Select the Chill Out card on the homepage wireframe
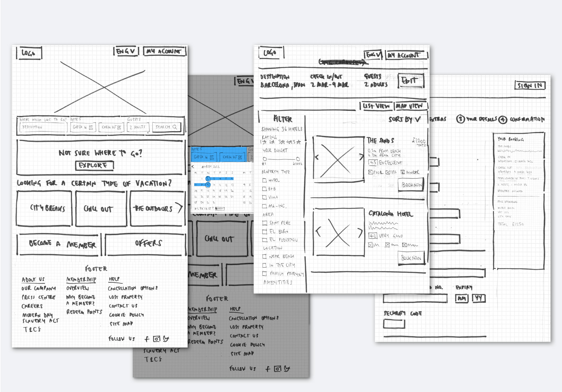The width and height of the screenshot is (562, 392). click(101, 208)
